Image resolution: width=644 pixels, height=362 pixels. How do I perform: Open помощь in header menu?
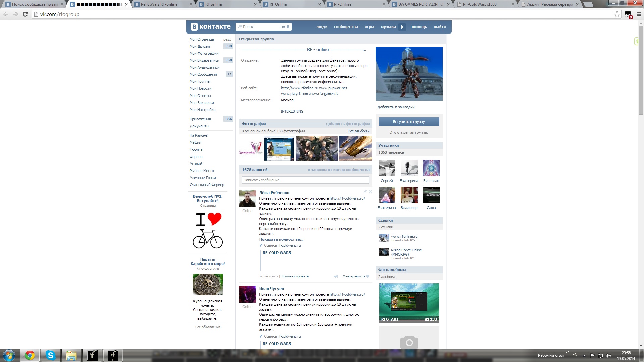tap(419, 27)
